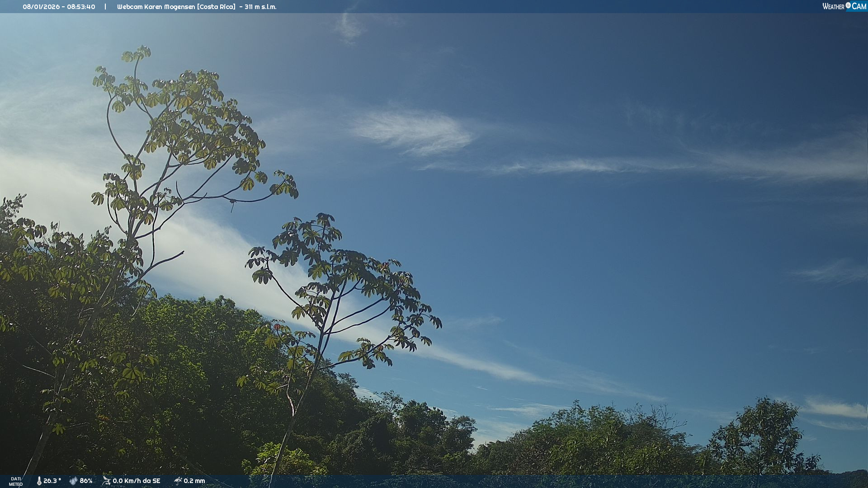868x488 pixels.
Task: Click the 311 m s.l.m. altitude text
Action: coord(260,7)
